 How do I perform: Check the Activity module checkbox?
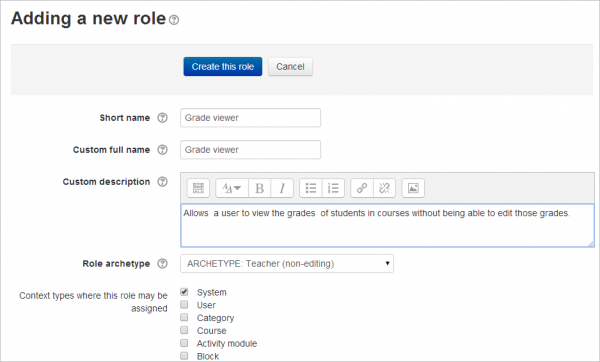[x=184, y=343]
